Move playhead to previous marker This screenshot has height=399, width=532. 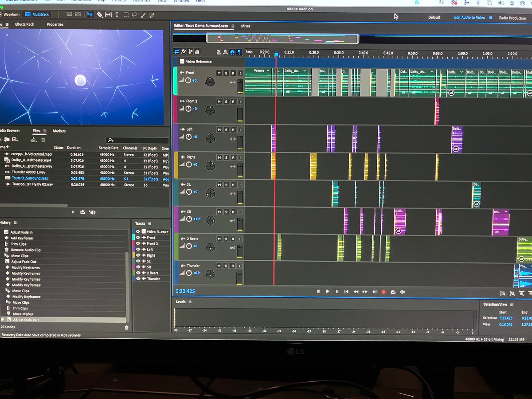[x=346, y=292]
